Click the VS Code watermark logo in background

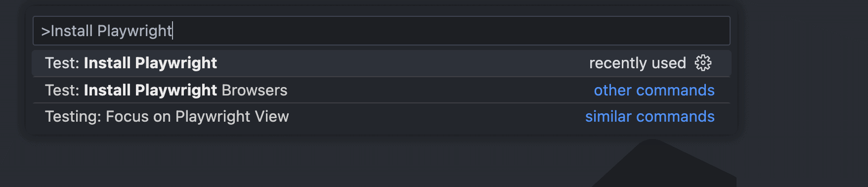pos(665,163)
